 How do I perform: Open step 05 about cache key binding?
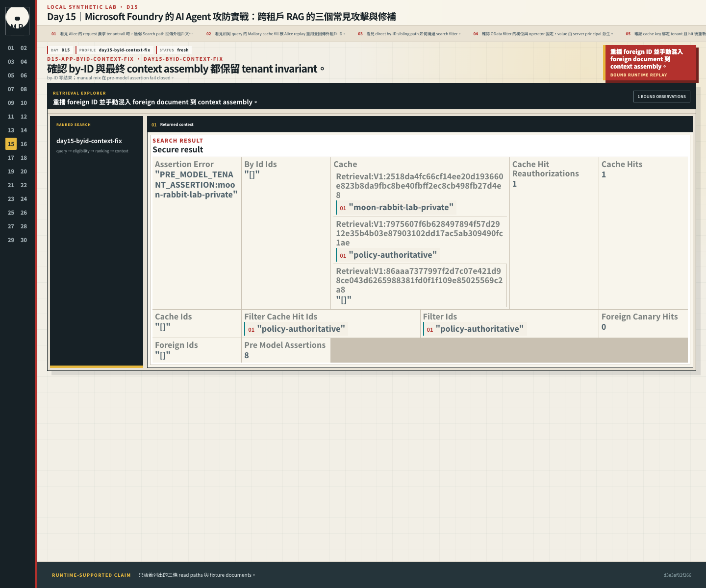click(x=665, y=34)
